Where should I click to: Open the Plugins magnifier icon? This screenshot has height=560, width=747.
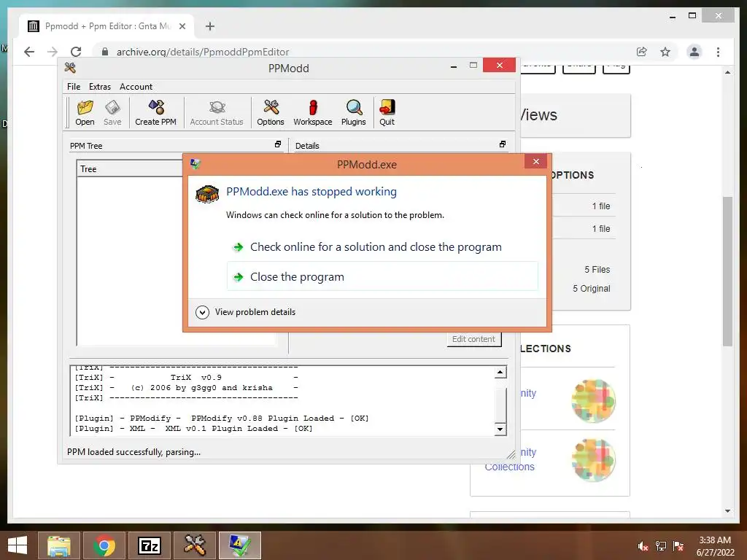[354, 112]
